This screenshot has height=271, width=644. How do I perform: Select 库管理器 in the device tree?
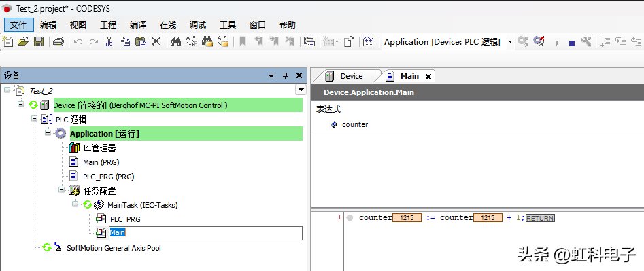[x=99, y=148]
